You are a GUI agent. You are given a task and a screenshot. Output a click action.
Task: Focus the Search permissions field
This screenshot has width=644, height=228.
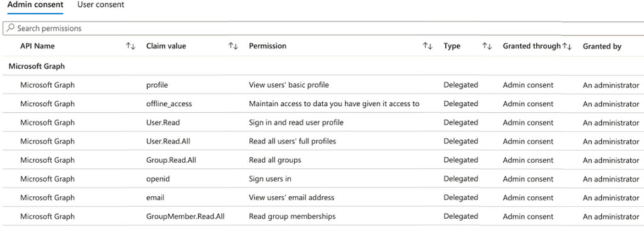(323, 28)
